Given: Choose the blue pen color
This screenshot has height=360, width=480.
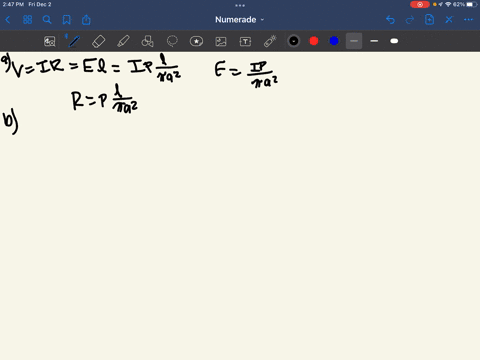Looking at the screenshot, I should click(334, 41).
